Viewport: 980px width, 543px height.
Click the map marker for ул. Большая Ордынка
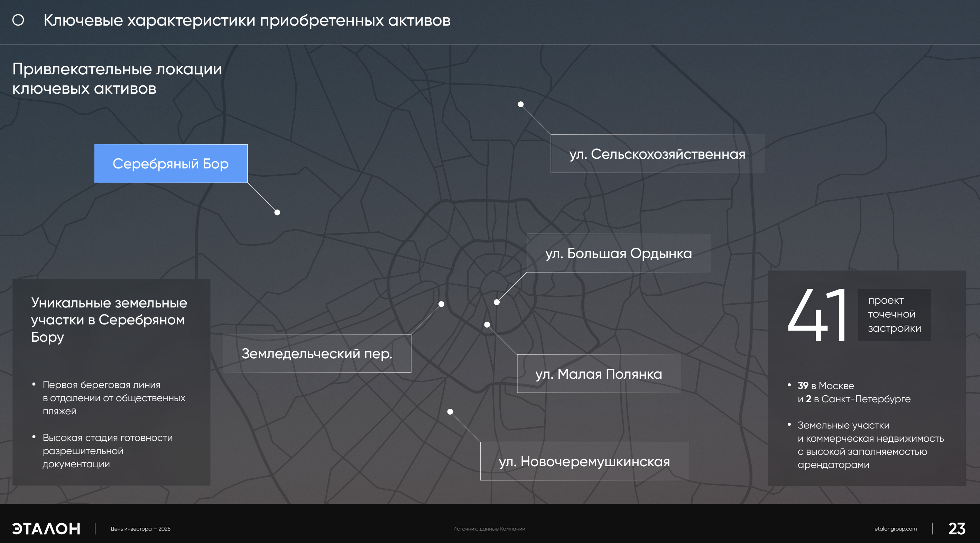point(497,302)
